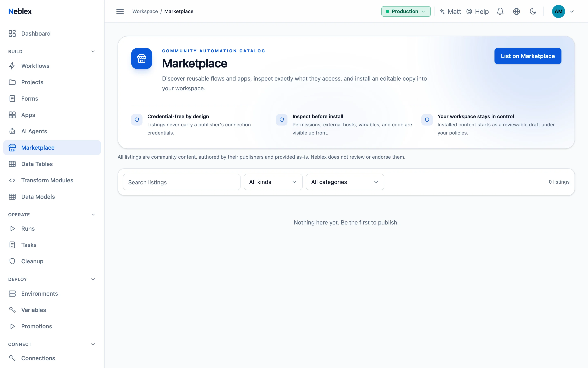Collapse the OPERATE sidebar section

click(93, 215)
